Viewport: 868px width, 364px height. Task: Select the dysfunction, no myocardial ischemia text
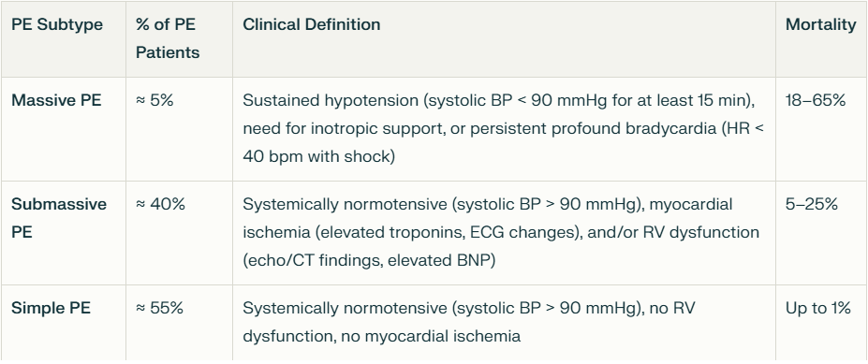[x=381, y=336]
